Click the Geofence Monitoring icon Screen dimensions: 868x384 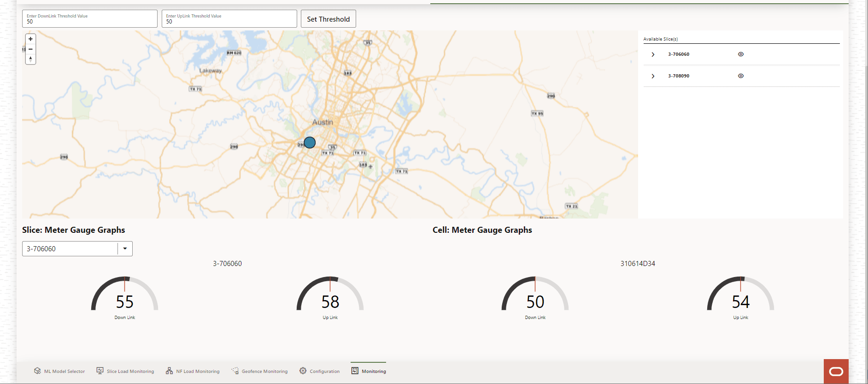coord(235,371)
